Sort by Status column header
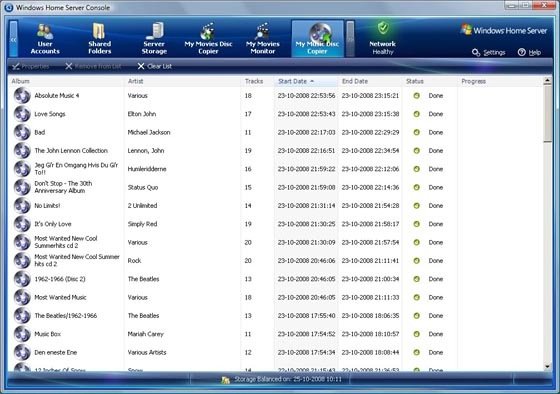This screenshot has height=394, width=560. coord(430,81)
